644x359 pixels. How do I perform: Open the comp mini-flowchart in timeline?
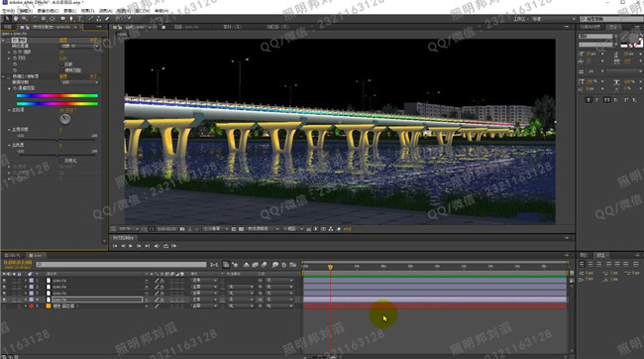tap(214, 265)
